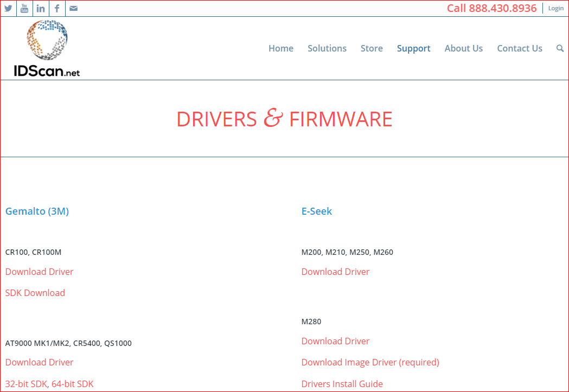Download Driver for CR100, CR100M
This screenshot has width=569, height=392.
(x=39, y=272)
